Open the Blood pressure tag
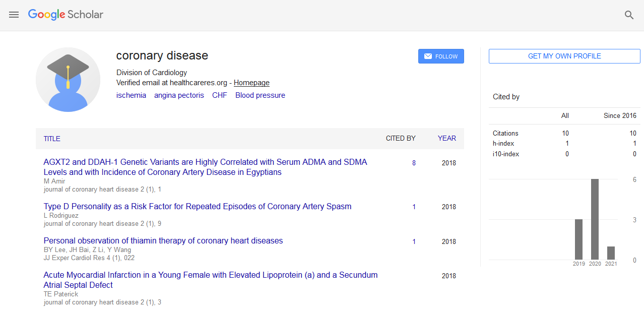 pyautogui.click(x=260, y=95)
